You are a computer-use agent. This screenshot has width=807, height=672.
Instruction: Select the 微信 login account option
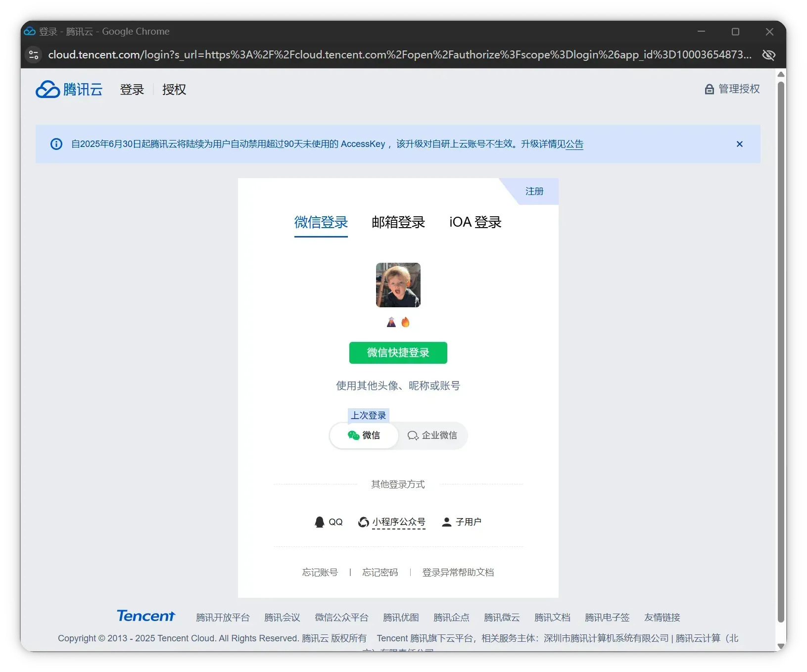[x=364, y=435]
